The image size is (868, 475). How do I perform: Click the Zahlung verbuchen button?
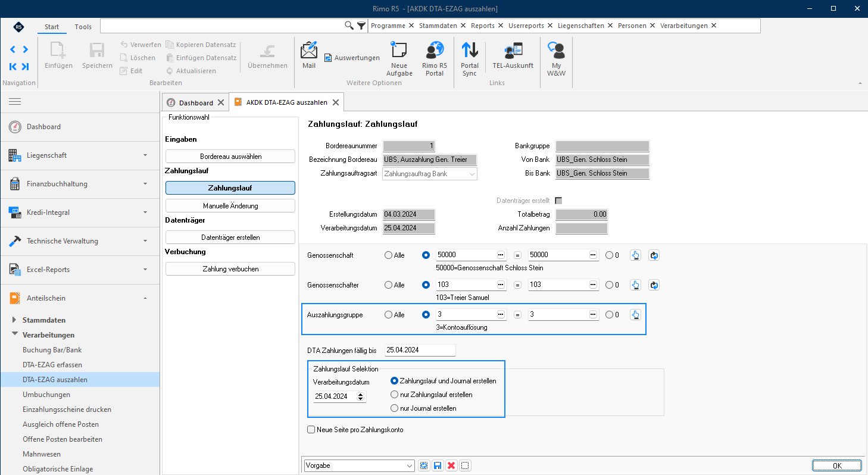(230, 269)
